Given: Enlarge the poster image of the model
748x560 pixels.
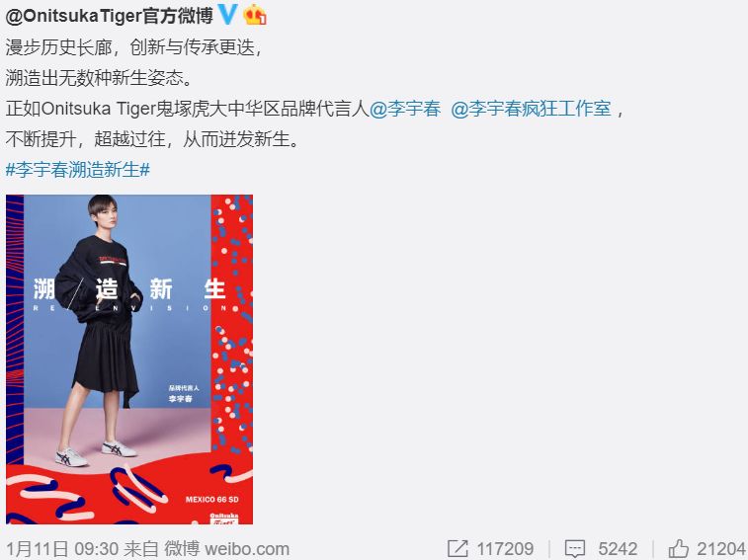Looking at the screenshot, I should coord(129,360).
